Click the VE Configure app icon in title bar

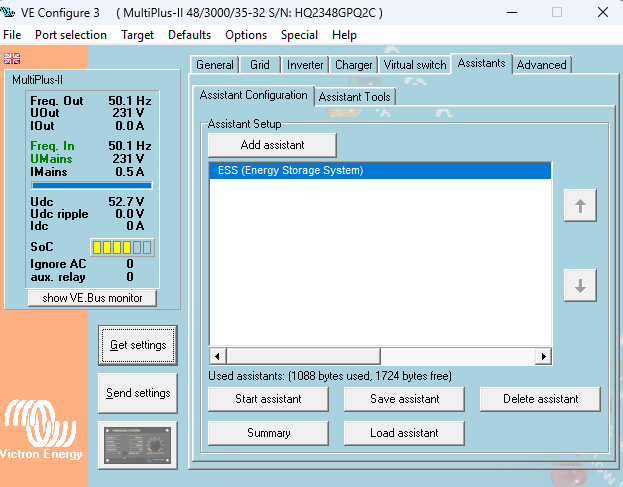tap(8, 12)
